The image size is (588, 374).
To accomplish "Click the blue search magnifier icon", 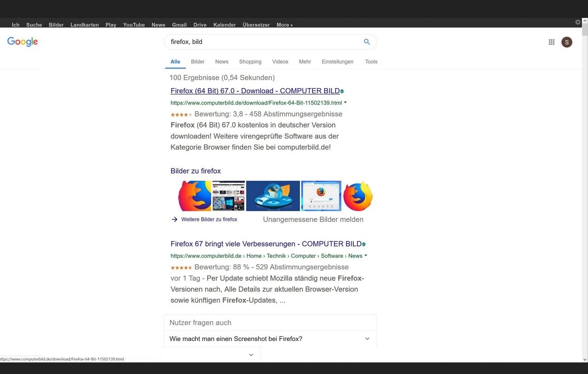I will click(367, 42).
